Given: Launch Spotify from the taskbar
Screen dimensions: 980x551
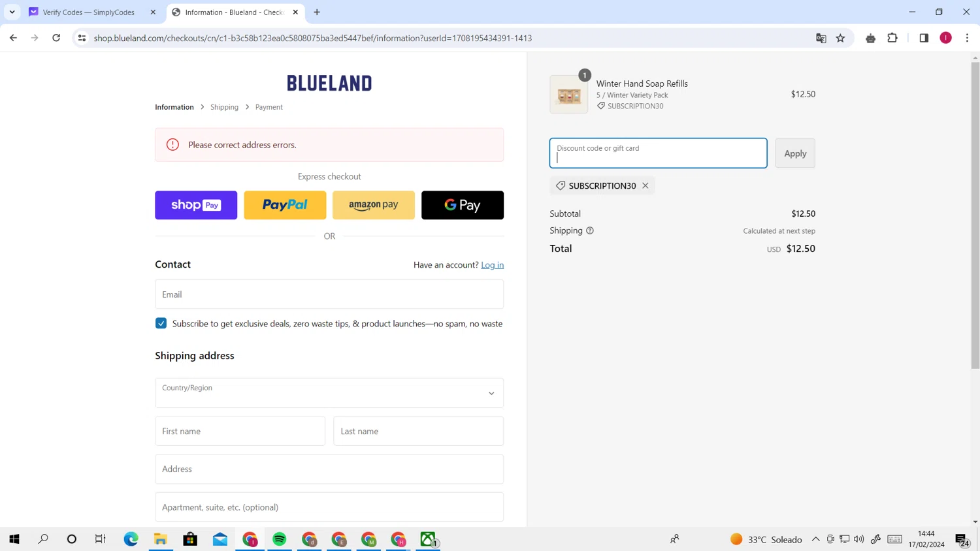Looking at the screenshot, I should click(x=280, y=539).
